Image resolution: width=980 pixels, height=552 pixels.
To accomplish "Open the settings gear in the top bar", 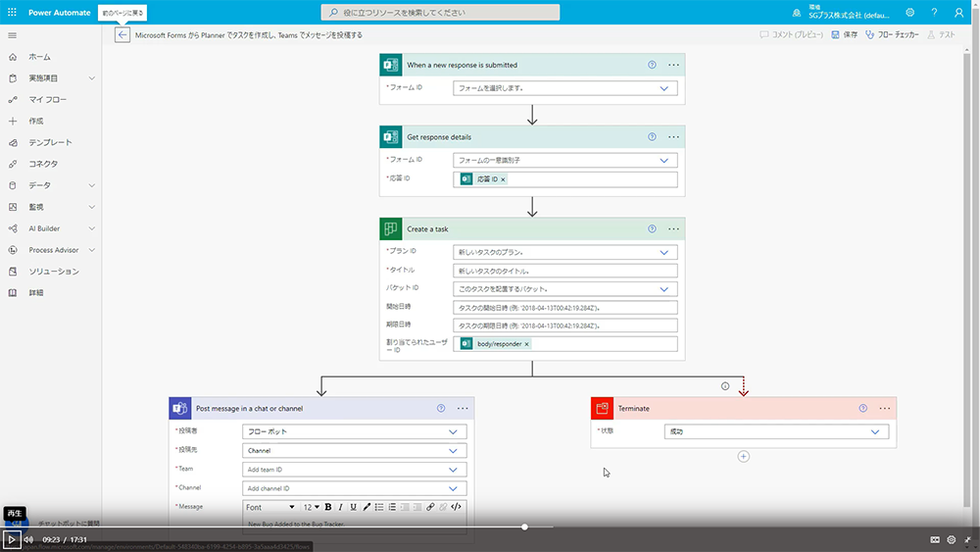I will [x=910, y=13].
